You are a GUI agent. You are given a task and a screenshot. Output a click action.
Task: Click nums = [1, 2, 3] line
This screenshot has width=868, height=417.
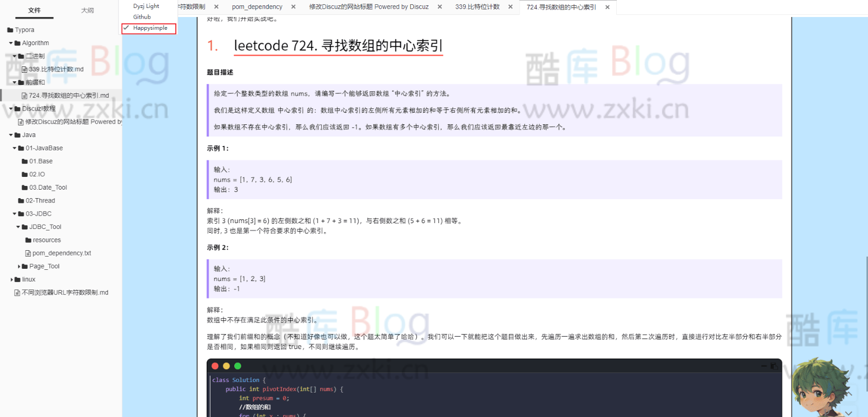(x=240, y=279)
